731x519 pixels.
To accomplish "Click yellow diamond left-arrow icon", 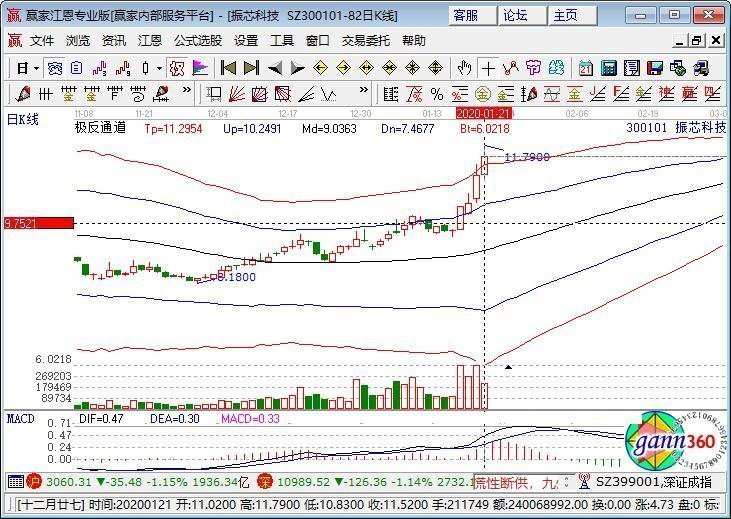I will click(320, 69).
